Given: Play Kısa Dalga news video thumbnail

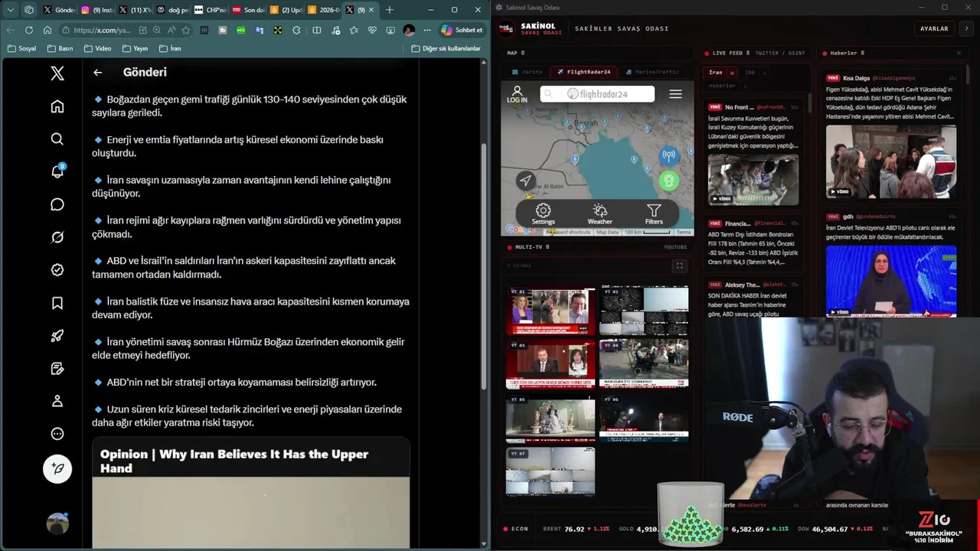Looking at the screenshot, I should coord(891,161).
